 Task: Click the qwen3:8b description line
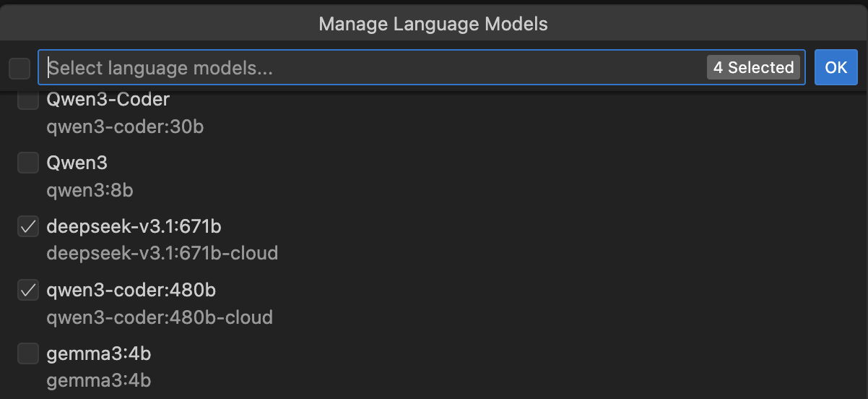(90, 191)
